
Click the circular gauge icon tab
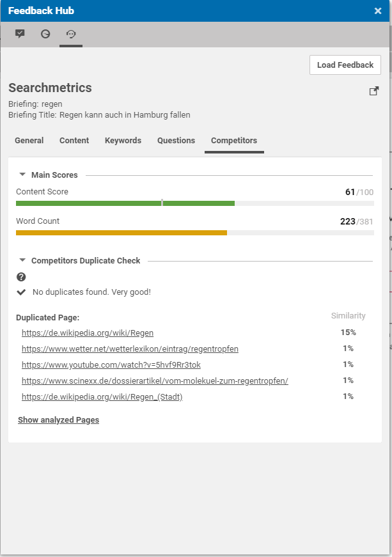(45, 34)
